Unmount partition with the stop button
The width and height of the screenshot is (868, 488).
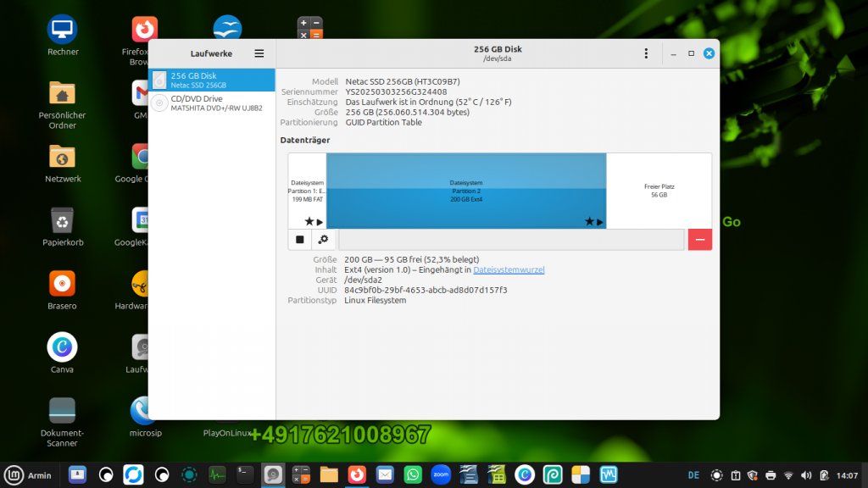pyautogui.click(x=300, y=240)
